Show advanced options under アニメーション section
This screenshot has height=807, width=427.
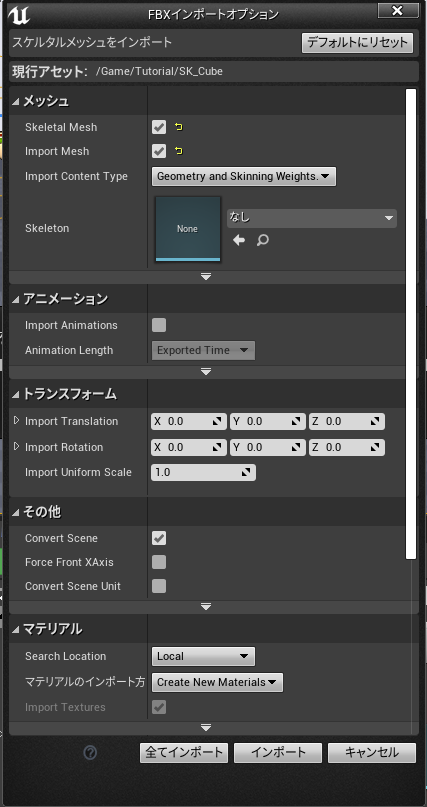click(x=206, y=372)
